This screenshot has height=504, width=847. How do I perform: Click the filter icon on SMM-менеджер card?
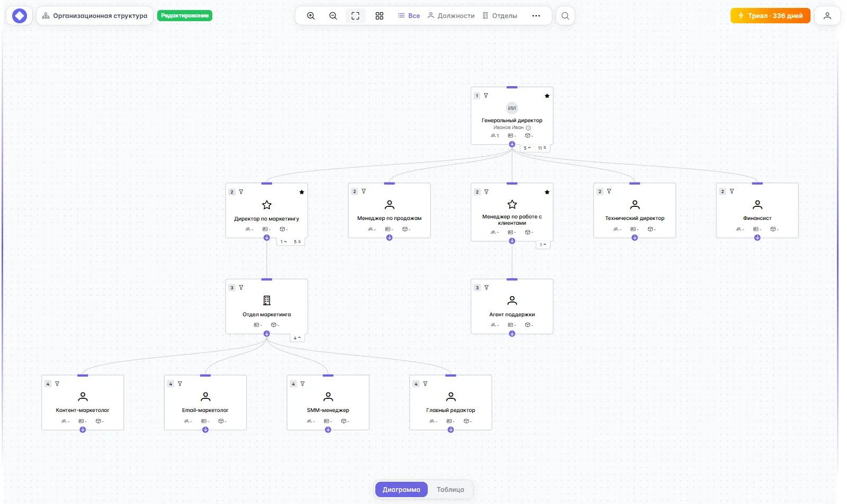[302, 384]
